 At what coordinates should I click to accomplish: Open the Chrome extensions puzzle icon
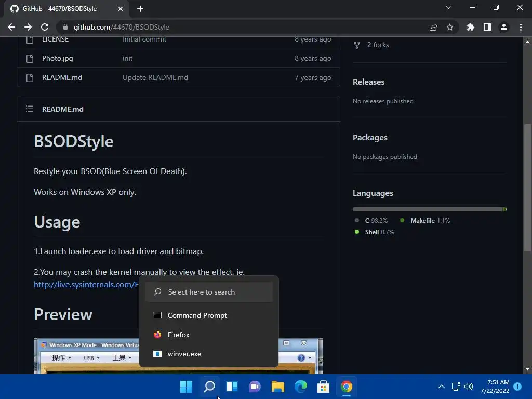click(470, 27)
